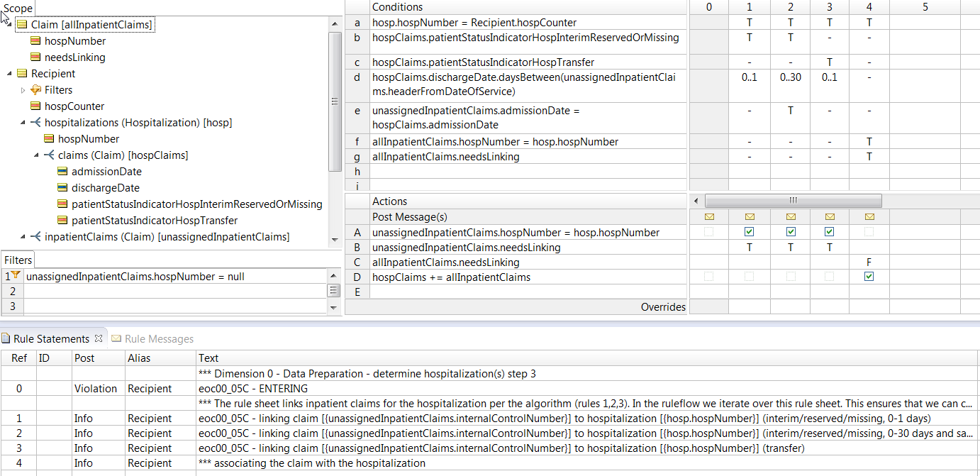The width and height of the screenshot is (980, 476).
Task: Collapse the Recipient tree node
Action: click(x=9, y=74)
